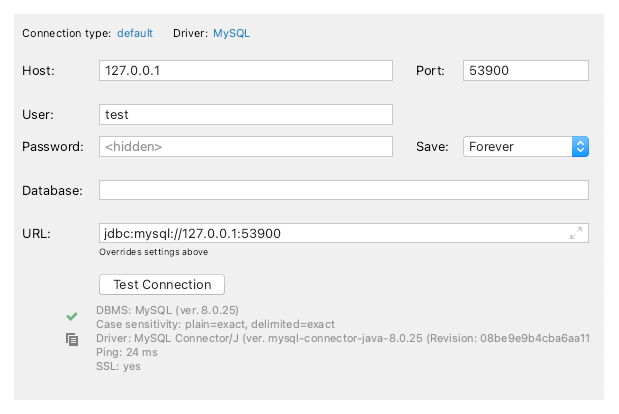Screen dimensions: 619x414
Task: Open the MySQL driver link
Action: coord(231,33)
